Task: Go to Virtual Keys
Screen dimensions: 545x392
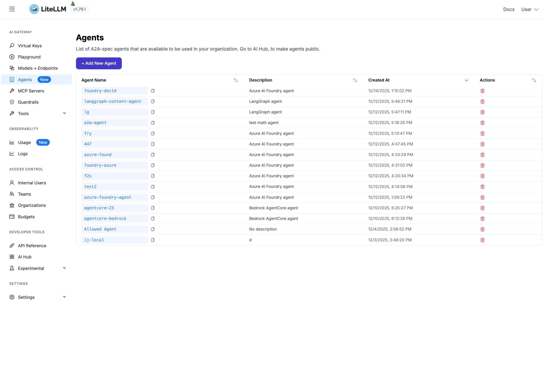Action: 30,46
